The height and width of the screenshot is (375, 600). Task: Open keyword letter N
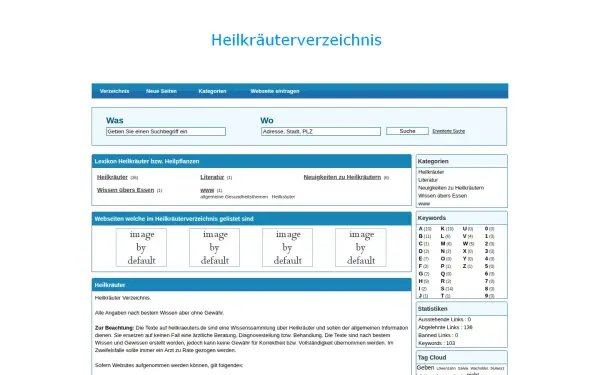pos(443,251)
